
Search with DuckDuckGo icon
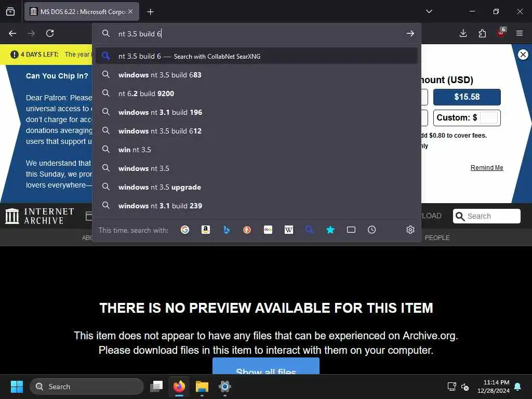[247, 230]
